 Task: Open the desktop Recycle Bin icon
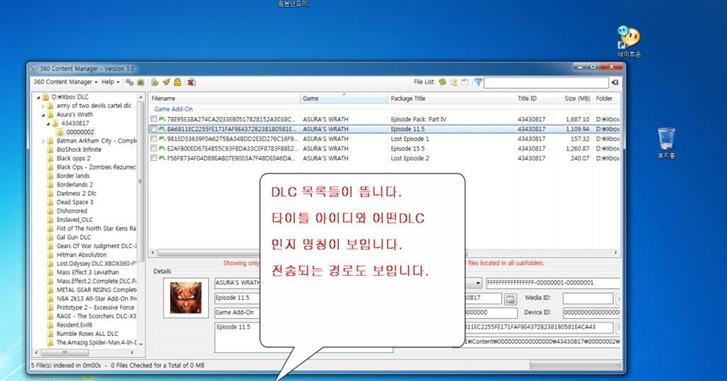pyautogui.click(x=666, y=143)
